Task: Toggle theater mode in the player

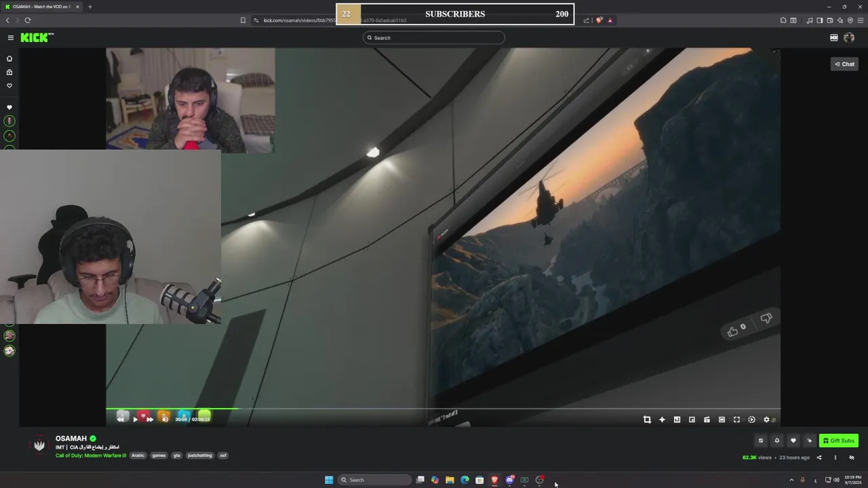Action: [722, 420]
